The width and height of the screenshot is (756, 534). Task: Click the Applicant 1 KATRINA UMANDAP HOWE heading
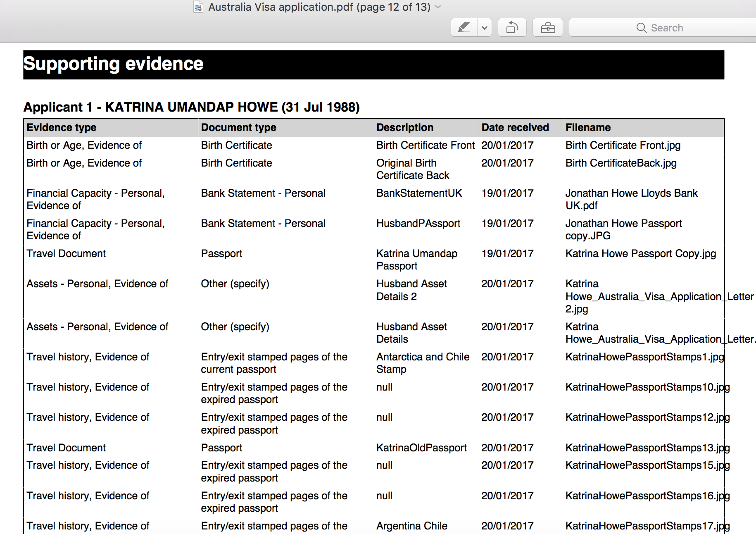(191, 107)
